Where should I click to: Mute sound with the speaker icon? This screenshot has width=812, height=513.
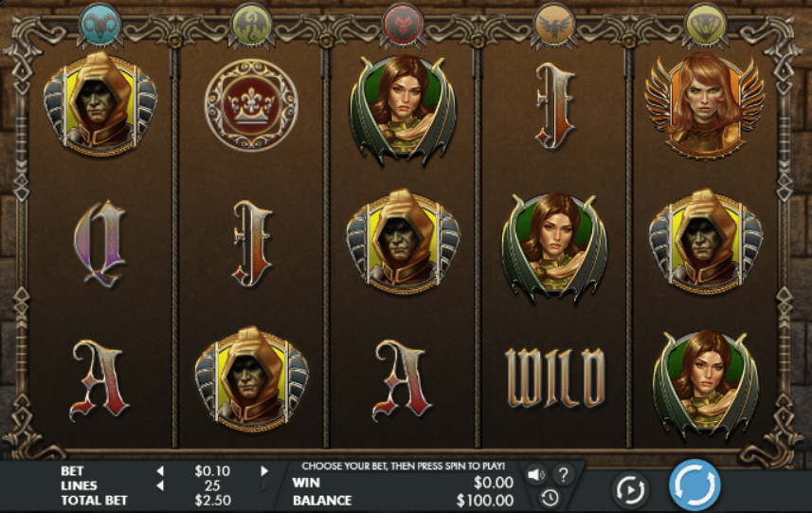tap(535, 474)
